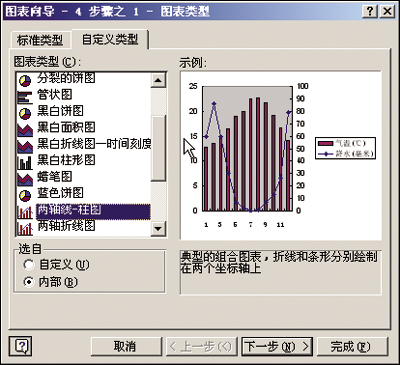Select the 蜡笔图 chart icon
The width and height of the screenshot is (400, 365).
(x=25, y=179)
